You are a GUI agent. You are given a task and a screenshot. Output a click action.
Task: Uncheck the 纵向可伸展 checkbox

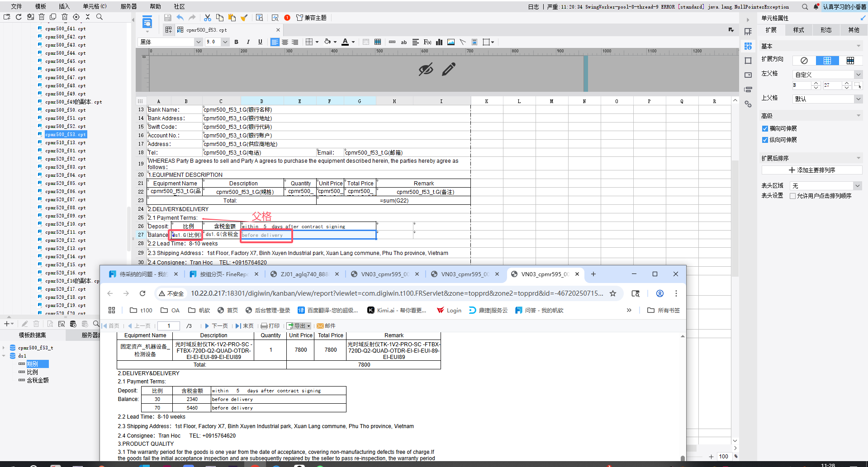click(x=765, y=140)
